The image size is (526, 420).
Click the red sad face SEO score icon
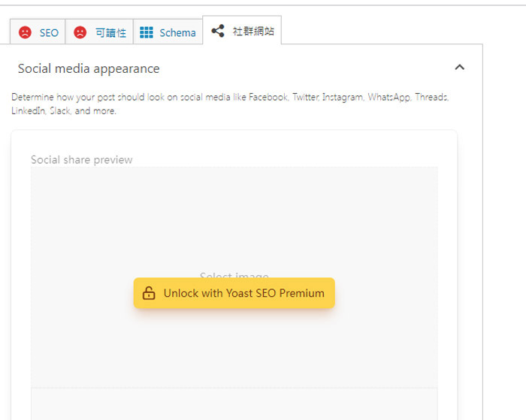coord(25,32)
